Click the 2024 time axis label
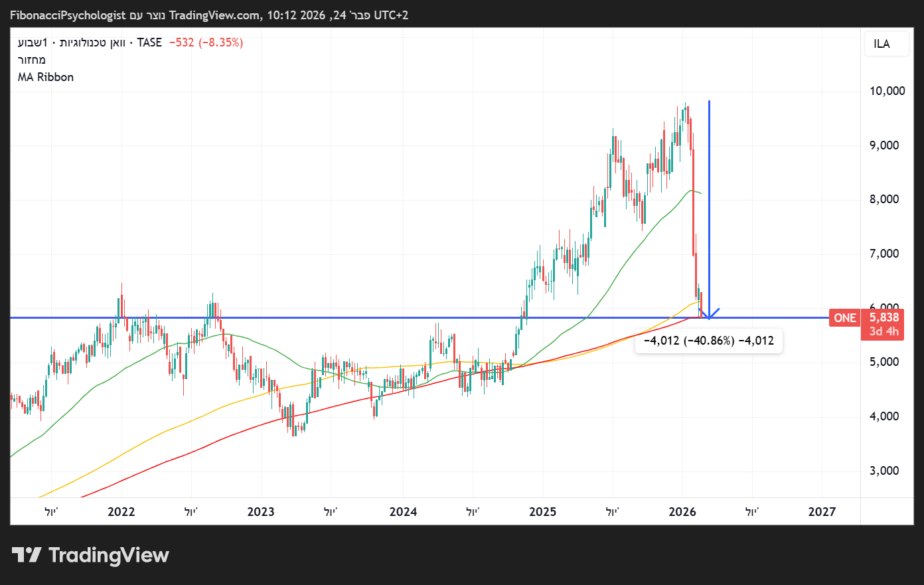Screen dimensions: 924x585 404,512
